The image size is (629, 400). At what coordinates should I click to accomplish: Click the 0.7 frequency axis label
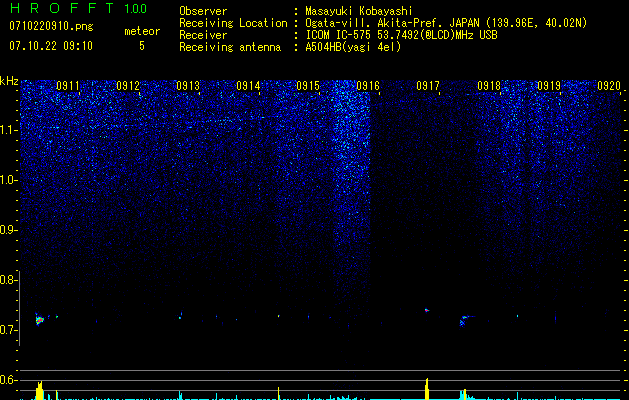8,330
